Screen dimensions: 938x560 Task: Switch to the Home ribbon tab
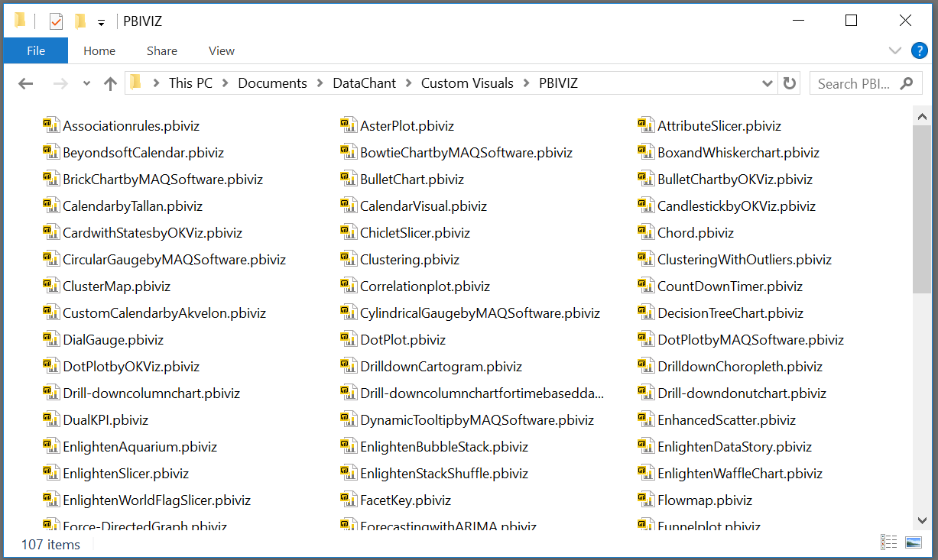[99, 50]
